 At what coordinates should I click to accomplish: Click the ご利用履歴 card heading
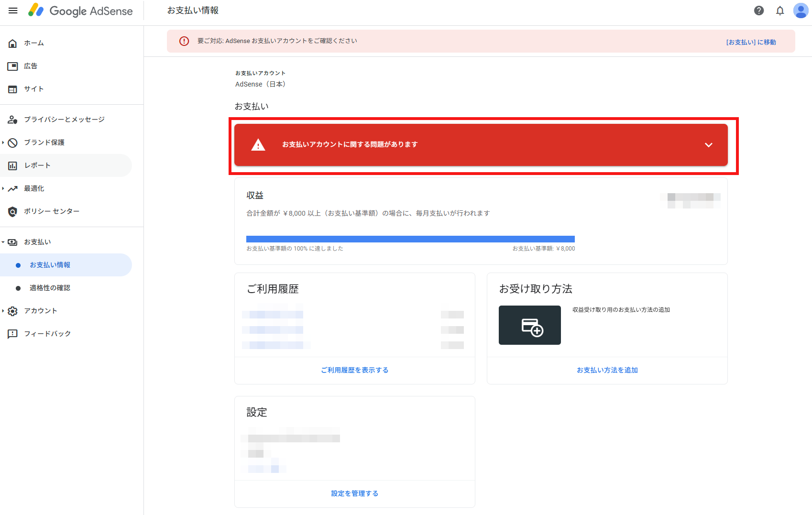pyautogui.click(x=273, y=289)
